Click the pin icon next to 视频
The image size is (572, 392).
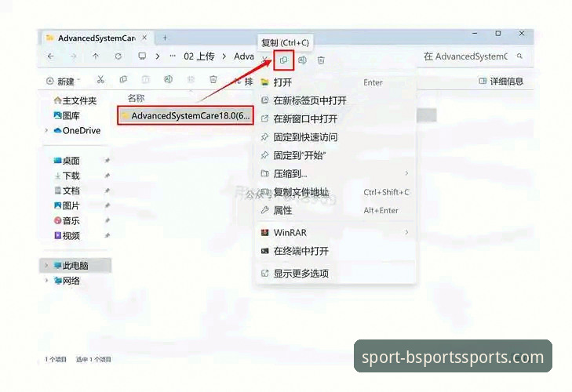107,236
